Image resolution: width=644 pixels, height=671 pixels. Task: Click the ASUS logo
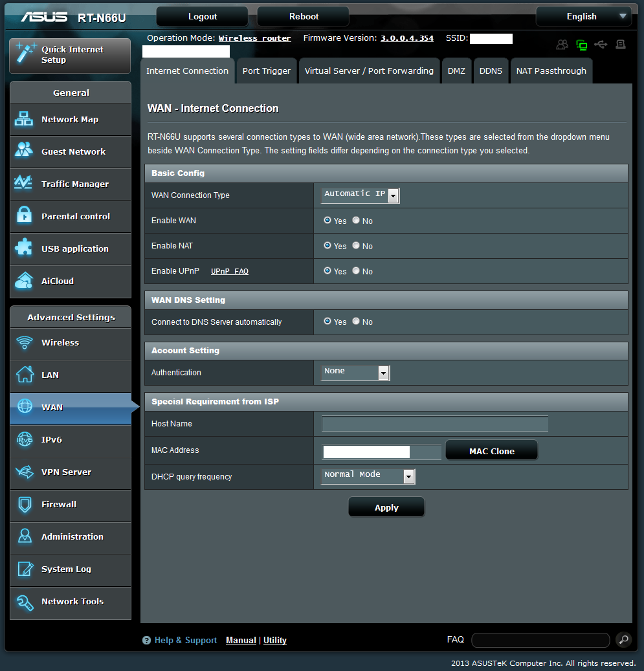click(45, 17)
